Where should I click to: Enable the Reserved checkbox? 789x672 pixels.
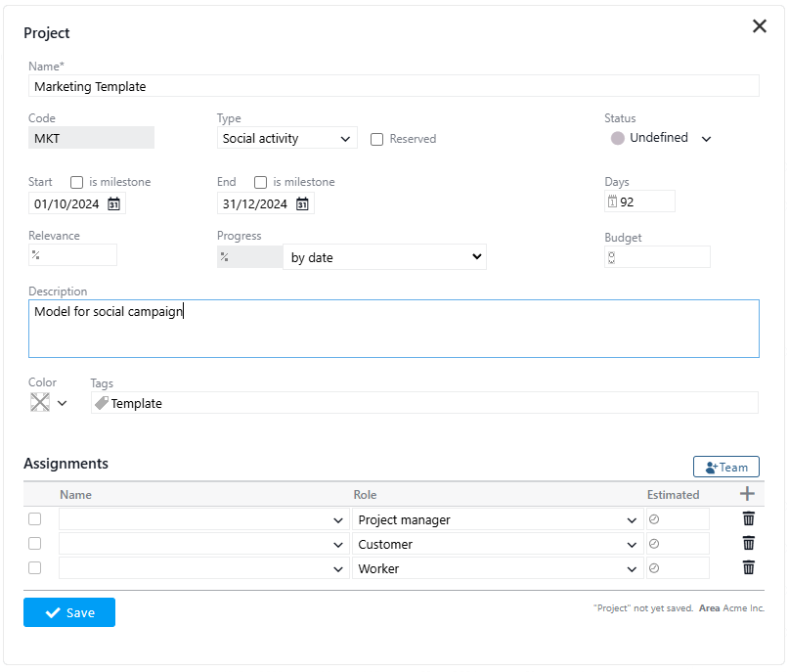pyautogui.click(x=377, y=138)
